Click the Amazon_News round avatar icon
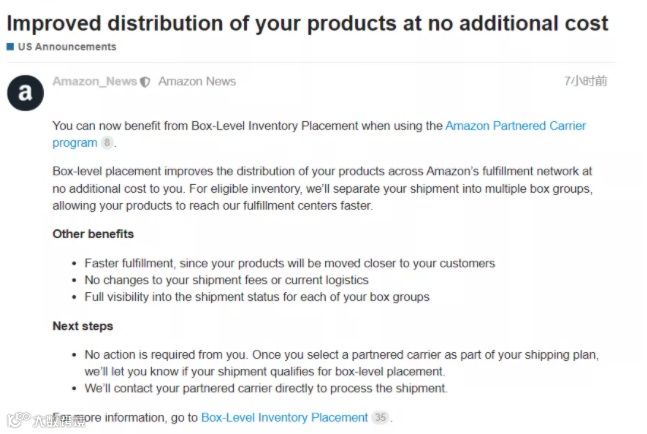Screen dimensions: 647x434 (x=25, y=92)
